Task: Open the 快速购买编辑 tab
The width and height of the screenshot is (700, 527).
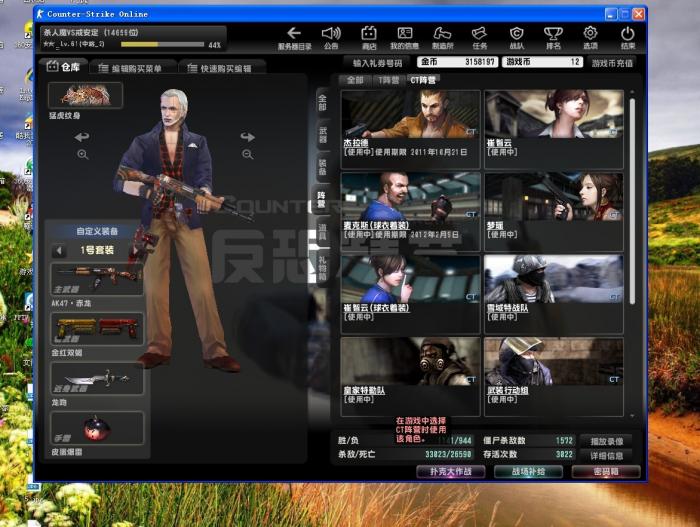Action: [x=221, y=68]
